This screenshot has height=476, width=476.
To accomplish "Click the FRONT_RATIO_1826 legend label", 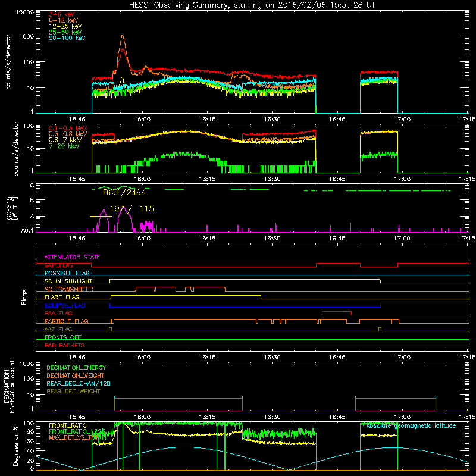I will pos(77,431).
